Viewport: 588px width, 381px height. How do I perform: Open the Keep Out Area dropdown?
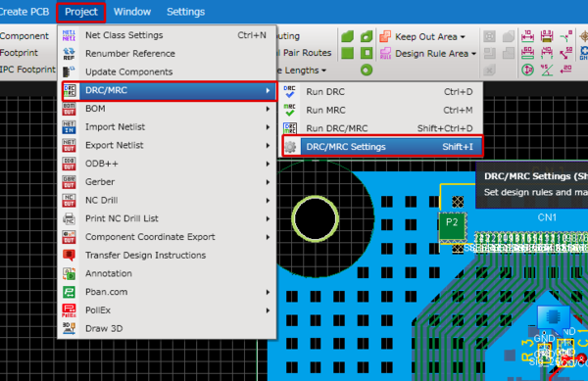463,36
